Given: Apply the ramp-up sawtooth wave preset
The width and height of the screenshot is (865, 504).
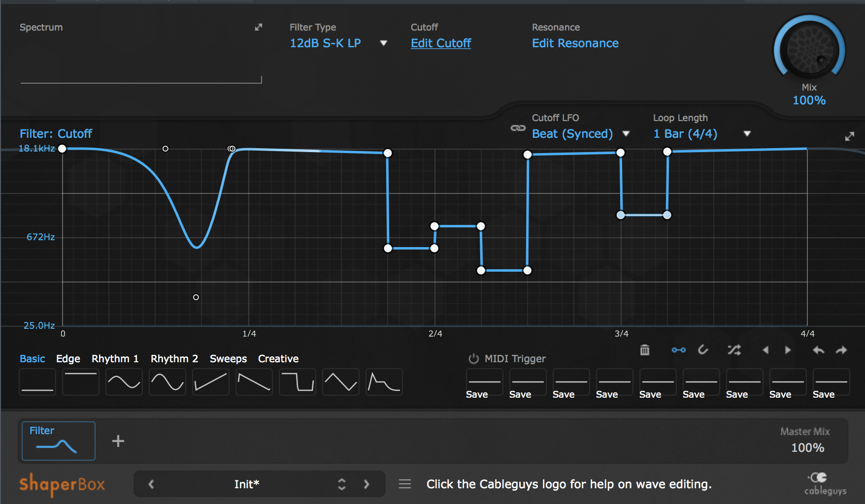Looking at the screenshot, I should pyautogui.click(x=211, y=382).
